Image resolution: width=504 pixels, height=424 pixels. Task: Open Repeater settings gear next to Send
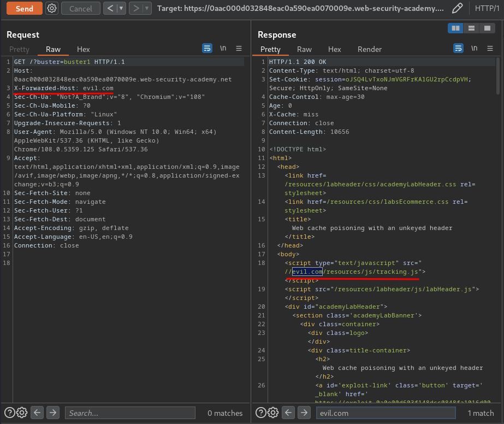coord(52,8)
